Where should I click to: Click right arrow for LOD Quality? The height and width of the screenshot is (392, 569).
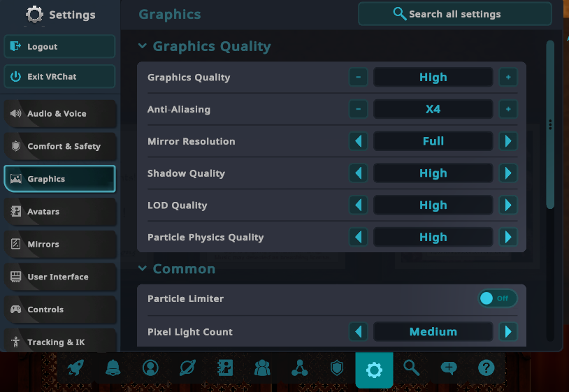tap(508, 205)
